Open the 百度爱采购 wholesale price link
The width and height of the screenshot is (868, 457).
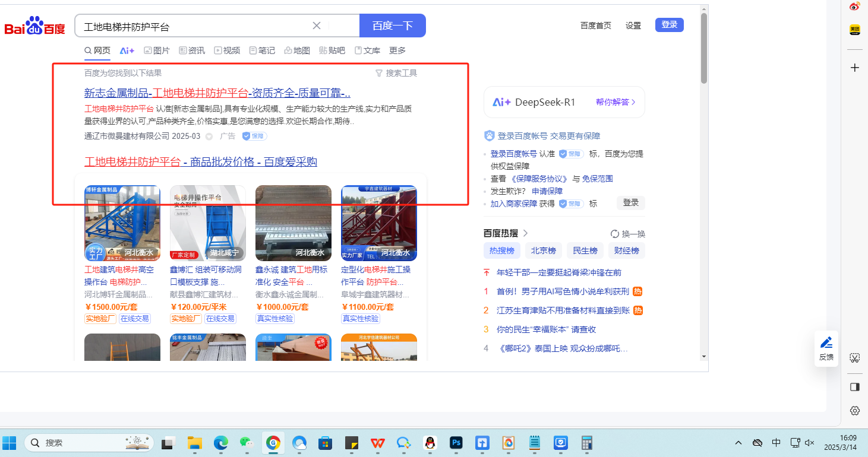point(201,162)
